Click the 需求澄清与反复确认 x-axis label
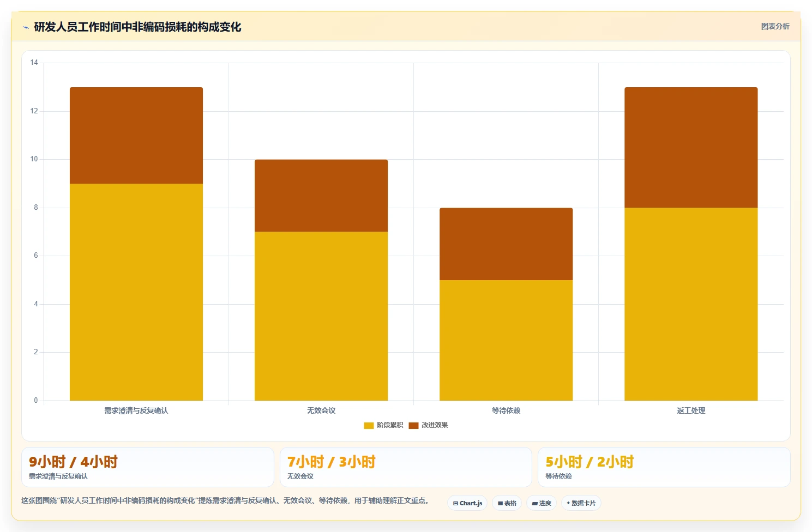This screenshot has height=532, width=812. click(x=136, y=410)
